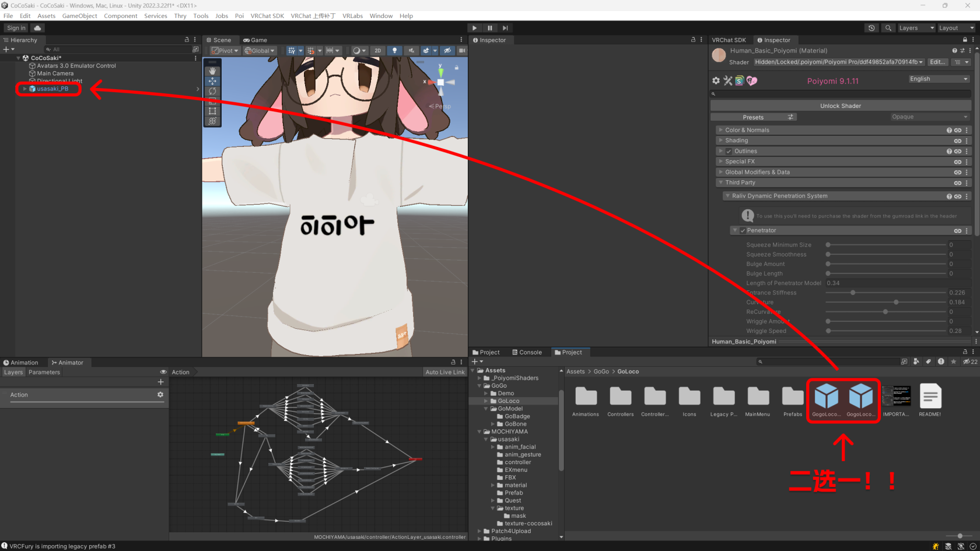Toggle grid snapping icon in Scene toolbar
Image resolution: width=980 pixels, height=551 pixels.
[x=311, y=51]
